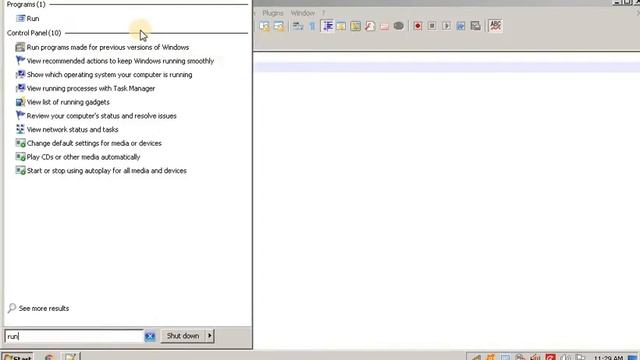Stop macro recording icon
The image size is (640, 360).
(x=432, y=26)
